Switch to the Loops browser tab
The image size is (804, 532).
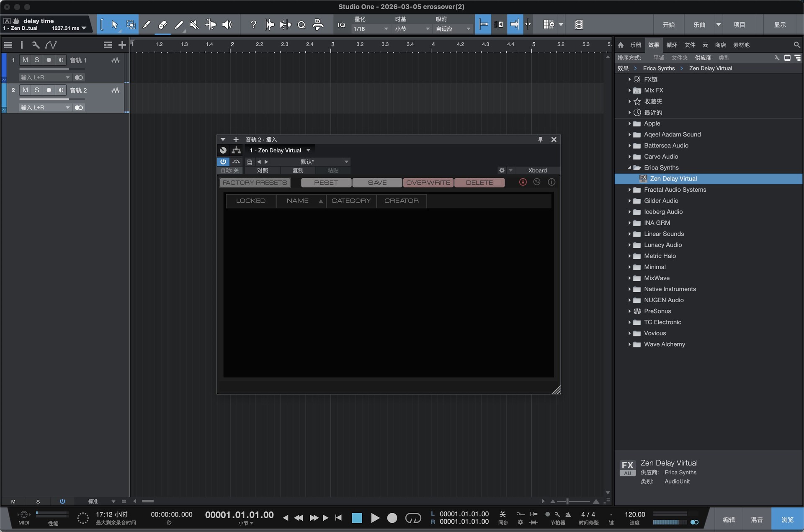pos(672,45)
